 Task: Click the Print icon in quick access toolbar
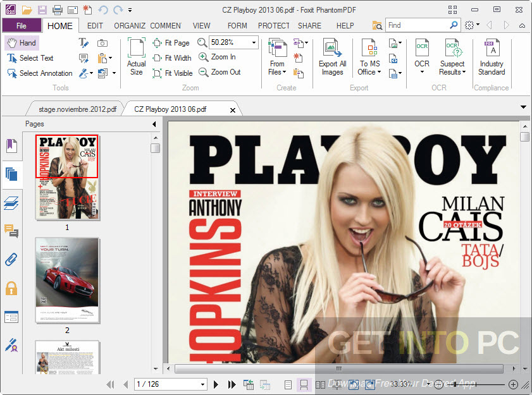58,10
